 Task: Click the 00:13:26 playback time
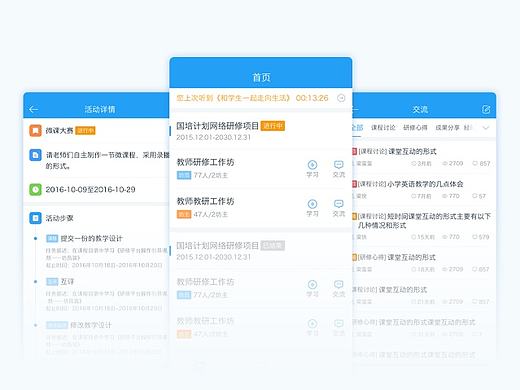point(312,98)
